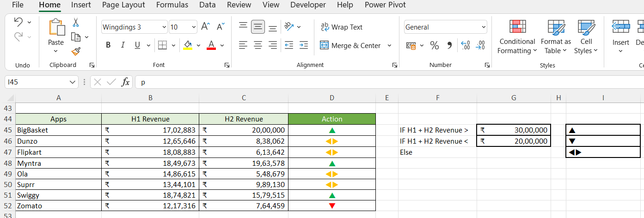Align text left
The width and height of the screenshot is (644, 218).
243,45
